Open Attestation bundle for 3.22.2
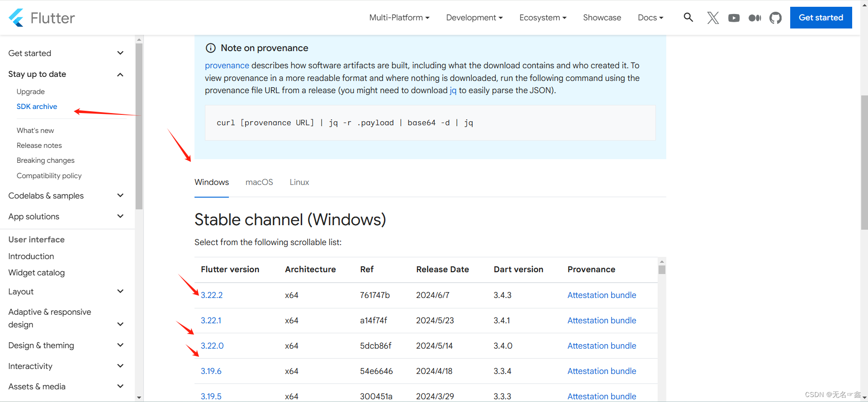This screenshot has height=402, width=868. pyautogui.click(x=602, y=295)
